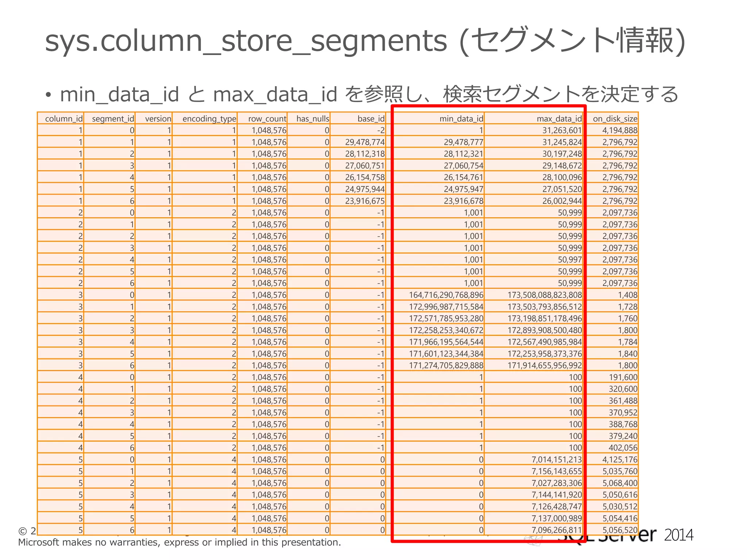Click the min_data_id value 171,274,705,829,888
747x560 pixels.
tap(446, 365)
